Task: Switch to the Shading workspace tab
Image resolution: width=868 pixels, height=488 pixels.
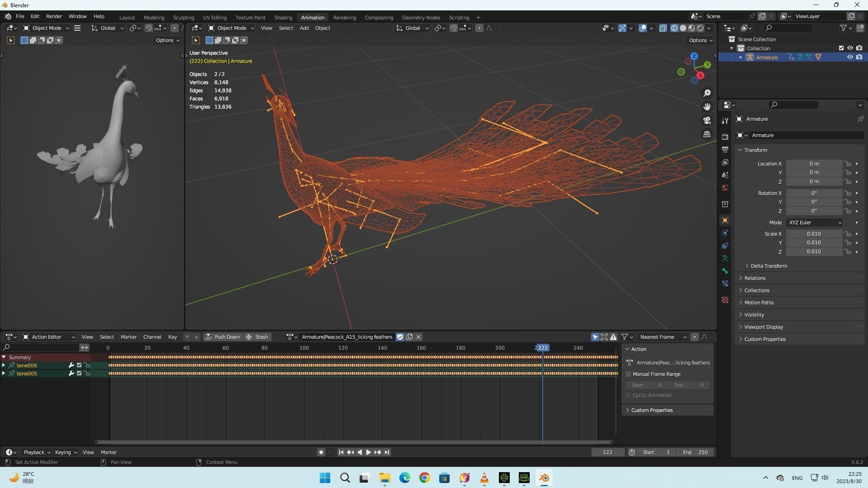Action: click(283, 18)
